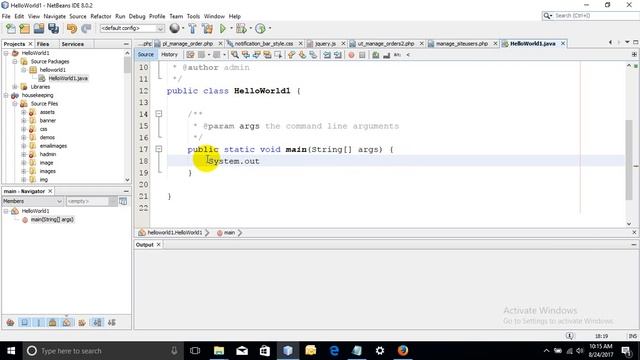The width and height of the screenshot is (640, 360).
Task: Click Shift Line Right icon
Action: coord(338,55)
